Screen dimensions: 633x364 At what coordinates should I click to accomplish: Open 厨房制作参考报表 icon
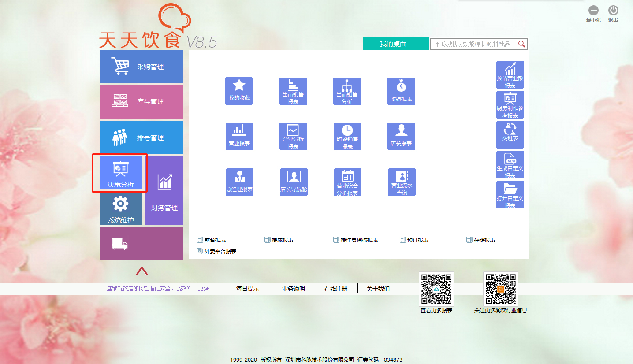point(510,105)
